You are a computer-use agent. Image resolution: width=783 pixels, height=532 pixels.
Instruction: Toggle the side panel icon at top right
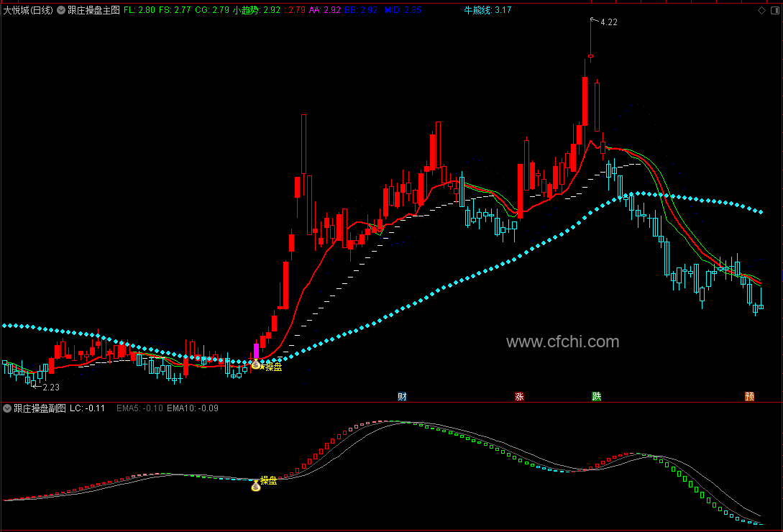pyautogui.click(x=775, y=10)
